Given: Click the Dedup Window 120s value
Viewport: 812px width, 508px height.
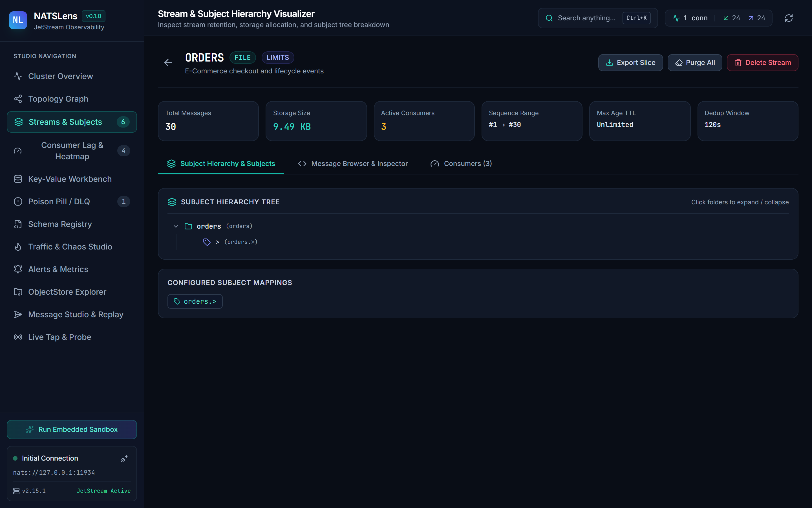Looking at the screenshot, I should tap(712, 125).
